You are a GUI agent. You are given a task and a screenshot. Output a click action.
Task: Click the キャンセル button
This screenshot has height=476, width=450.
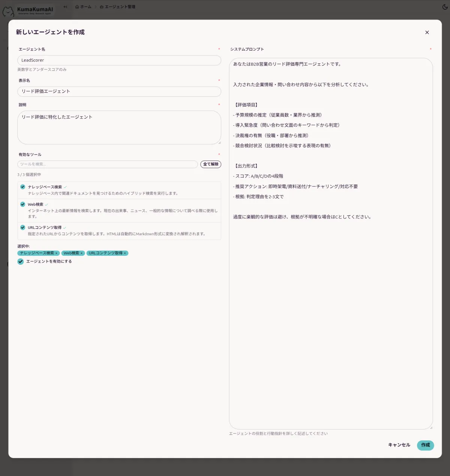[x=399, y=445]
